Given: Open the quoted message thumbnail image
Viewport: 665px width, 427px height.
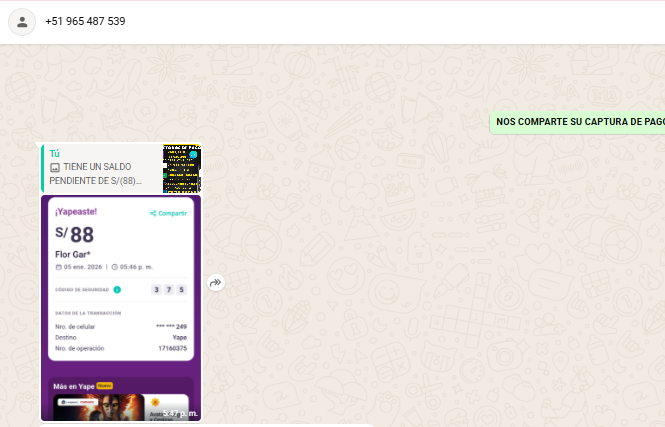Looking at the screenshot, I should coord(182,168).
